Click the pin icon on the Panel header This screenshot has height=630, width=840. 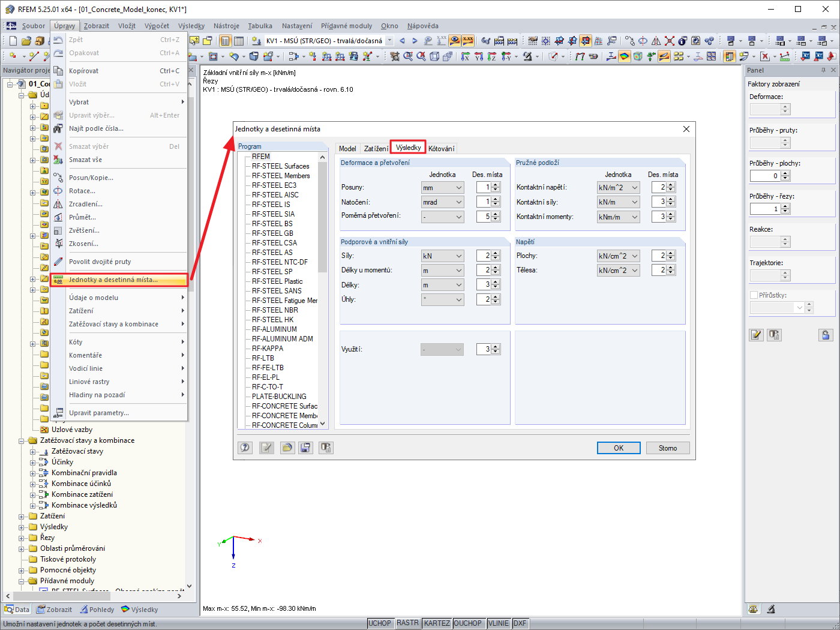pos(823,70)
